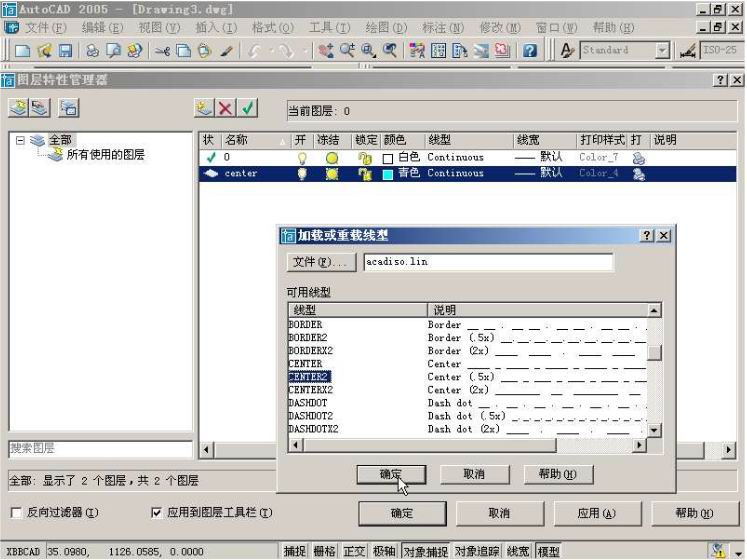Click the New layer icon
The image size is (747, 560).
(204, 108)
